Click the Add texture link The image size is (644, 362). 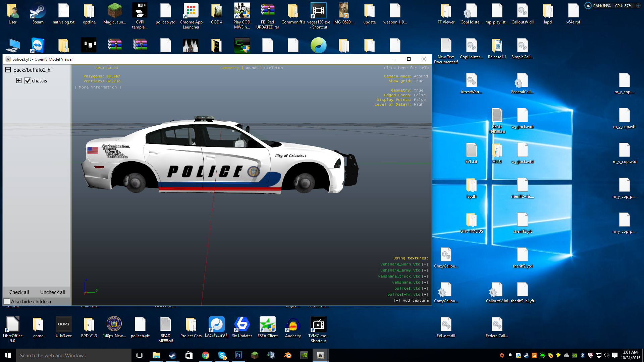coord(411,300)
